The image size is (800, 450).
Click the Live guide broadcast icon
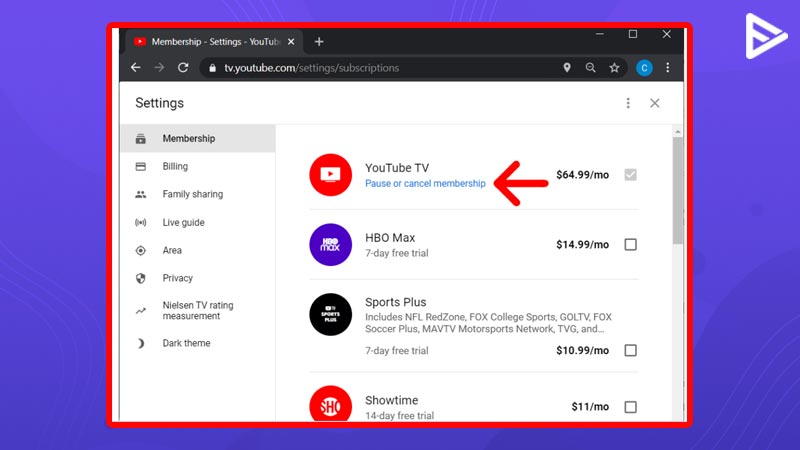[141, 222]
